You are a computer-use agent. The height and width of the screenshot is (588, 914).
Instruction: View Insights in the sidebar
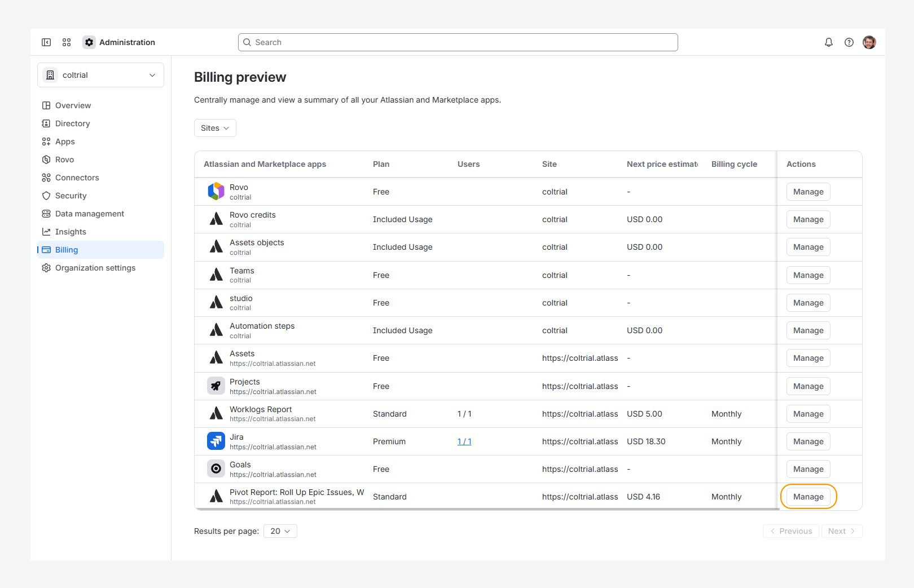(x=100, y=232)
